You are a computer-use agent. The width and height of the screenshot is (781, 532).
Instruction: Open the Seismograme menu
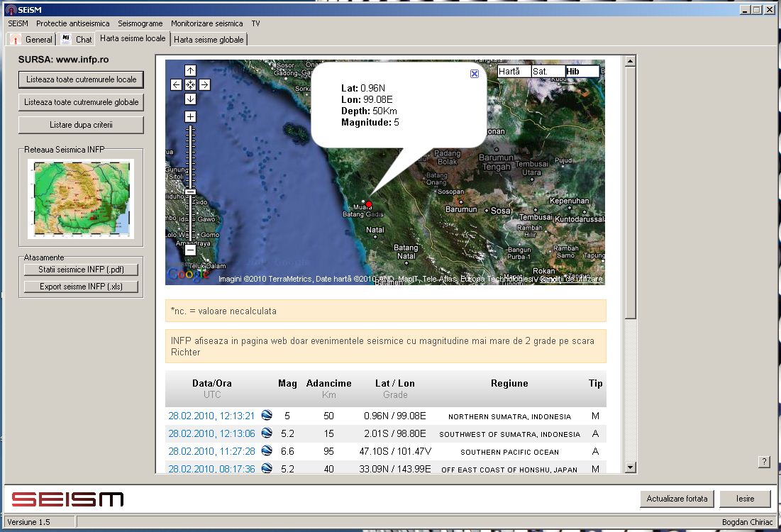click(140, 23)
